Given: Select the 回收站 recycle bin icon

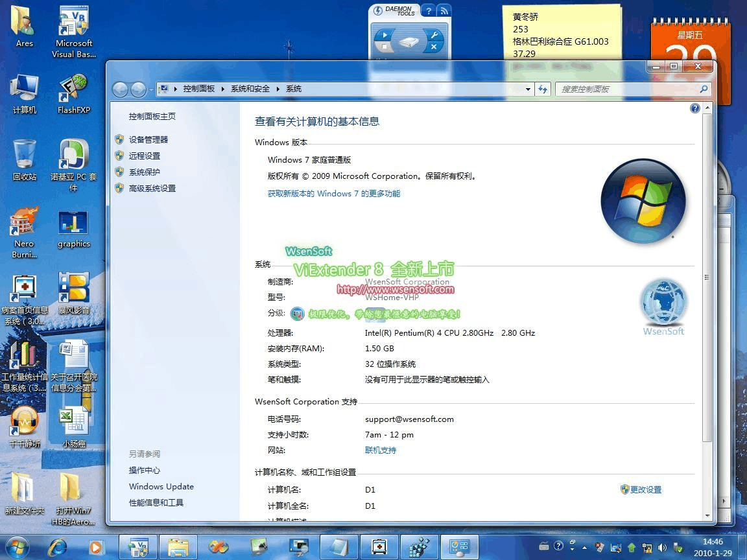Looking at the screenshot, I should tap(24, 160).
